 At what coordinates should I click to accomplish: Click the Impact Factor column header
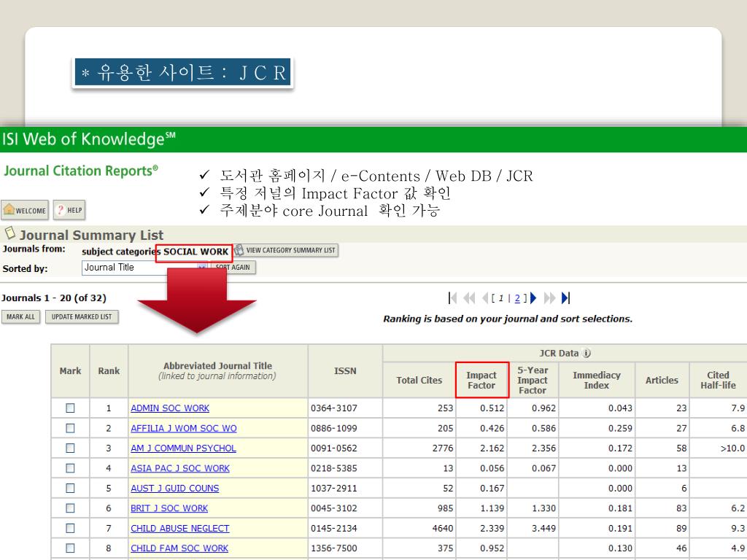pyautogui.click(x=481, y=380)
